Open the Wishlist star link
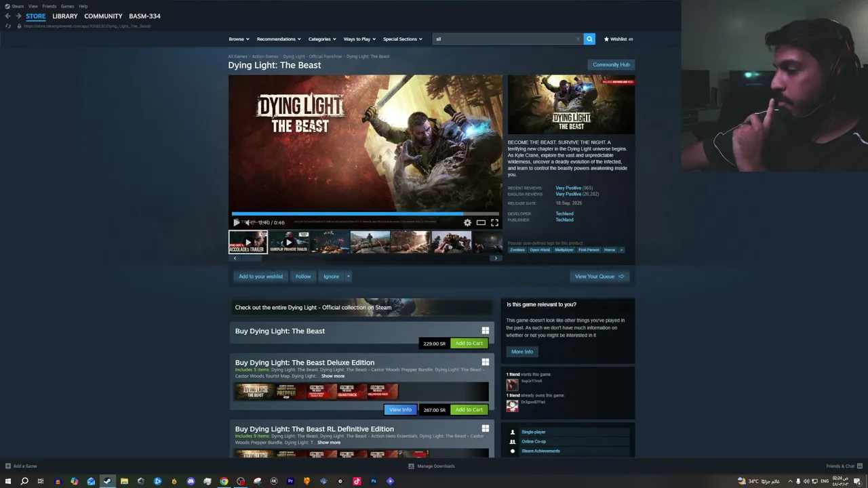 (618, 39)
